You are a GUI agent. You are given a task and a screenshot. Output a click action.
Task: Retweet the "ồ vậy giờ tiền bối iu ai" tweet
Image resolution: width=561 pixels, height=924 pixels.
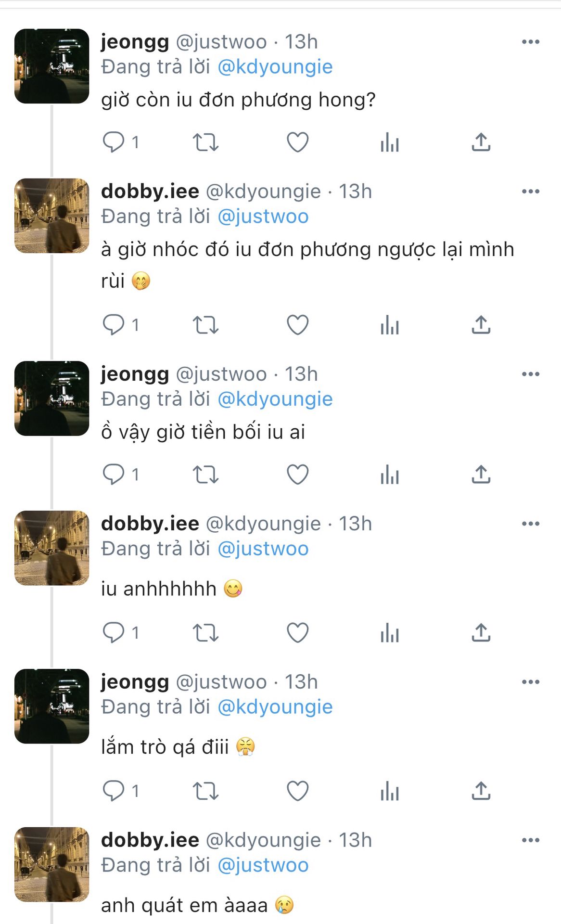pos(205,475)
